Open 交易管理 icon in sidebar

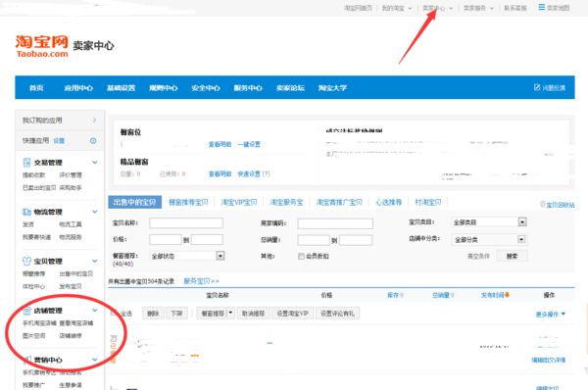pos(26,163)
